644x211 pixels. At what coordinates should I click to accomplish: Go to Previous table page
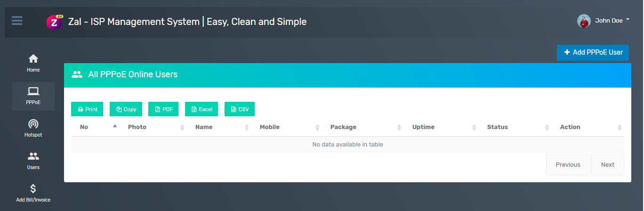pyautogui.click(x=568, y=164)
